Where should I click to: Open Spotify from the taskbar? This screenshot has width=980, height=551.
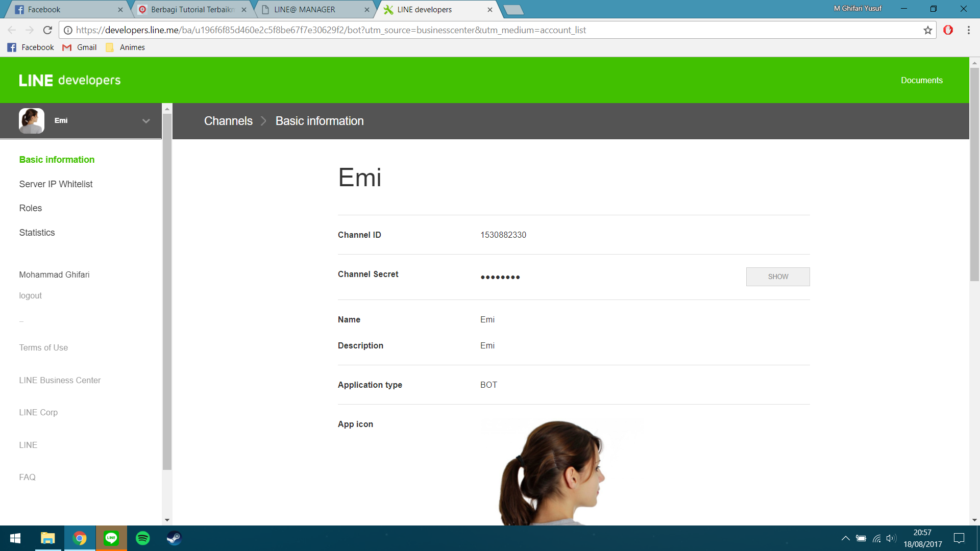[143, 538]
